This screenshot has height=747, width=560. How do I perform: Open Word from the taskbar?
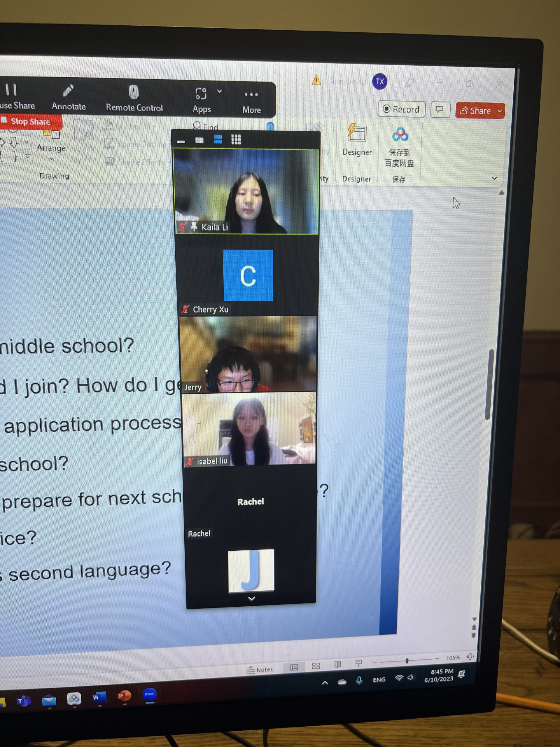[99, 697]
